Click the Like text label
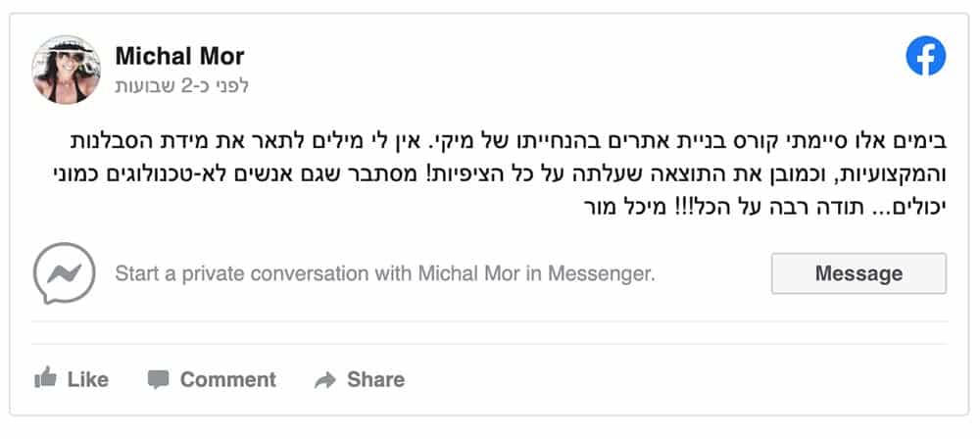Viewport: 980px width, 439px height. click(88, 379)
